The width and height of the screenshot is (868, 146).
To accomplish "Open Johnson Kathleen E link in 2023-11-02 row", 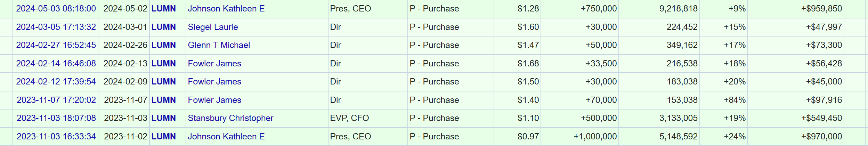I will pos(226,137).
